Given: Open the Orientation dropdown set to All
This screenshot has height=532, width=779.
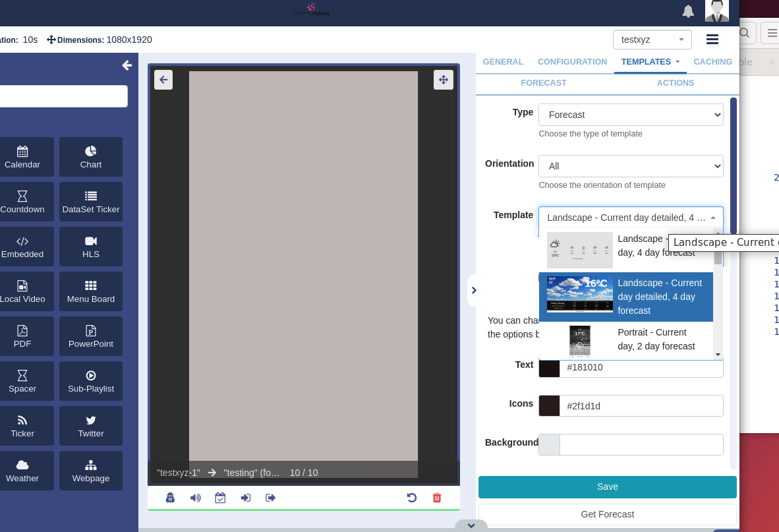Looking at the screenshot, I should 631,165.
